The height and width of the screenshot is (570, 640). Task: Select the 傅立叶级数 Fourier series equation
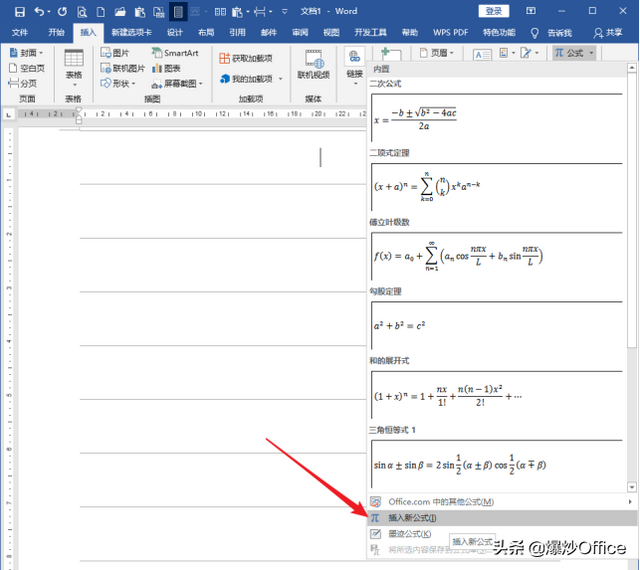tap(497, 256)
